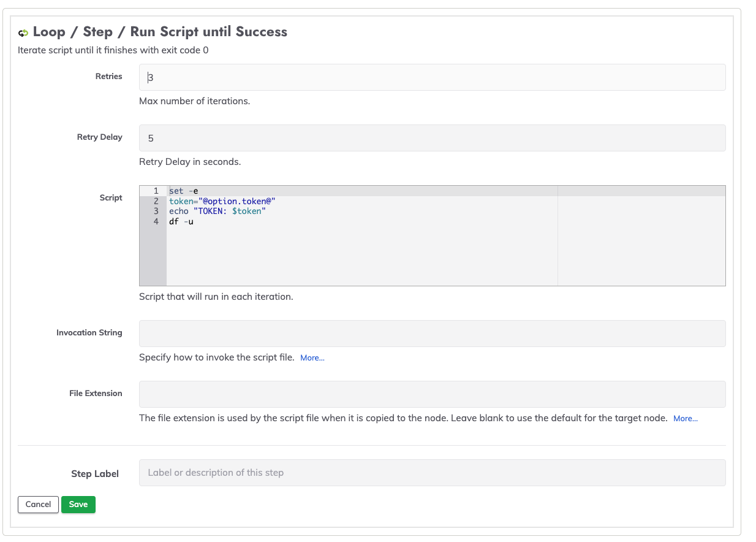
Task: Click the Retries input field
Action: (x=432, y=77)
